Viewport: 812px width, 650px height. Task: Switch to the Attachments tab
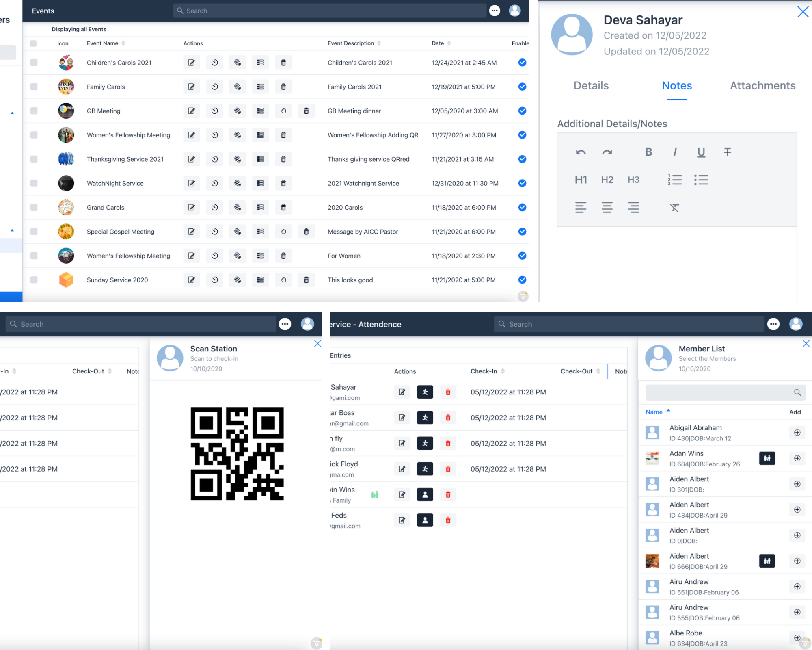(762, 86)
